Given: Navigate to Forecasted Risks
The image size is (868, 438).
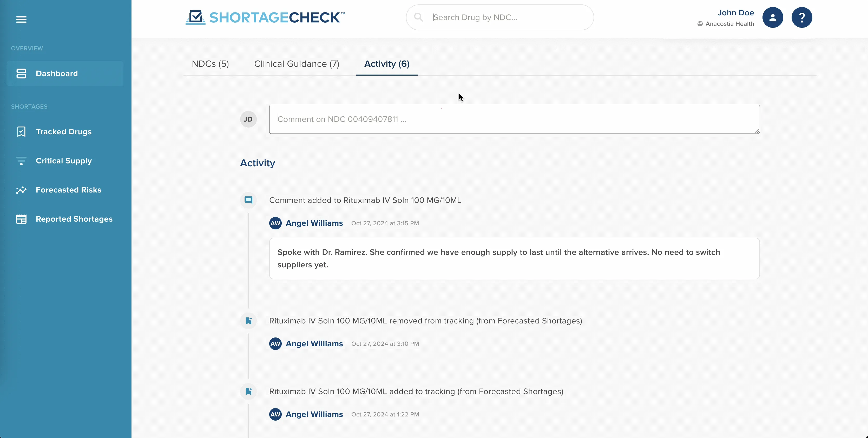Looking at the screenshot, I should pos(68,190).
